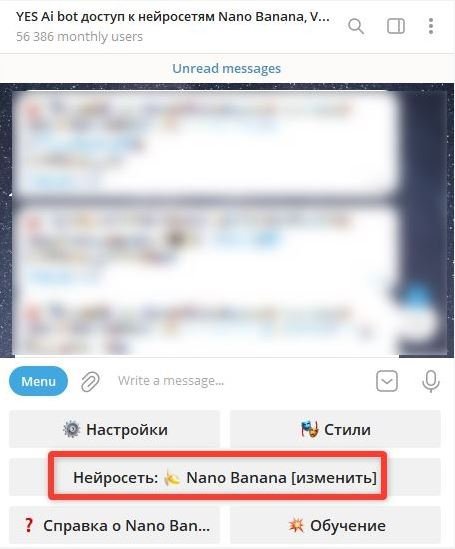Open the blurred image in the chat
The height and width of the screenshot is (549, 455).
(x=227, y=221)
